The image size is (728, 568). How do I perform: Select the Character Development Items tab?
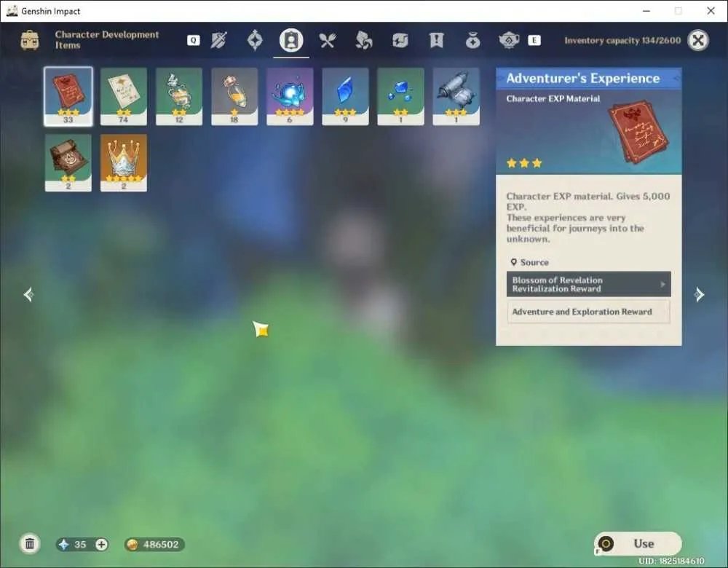pos(291,40)
